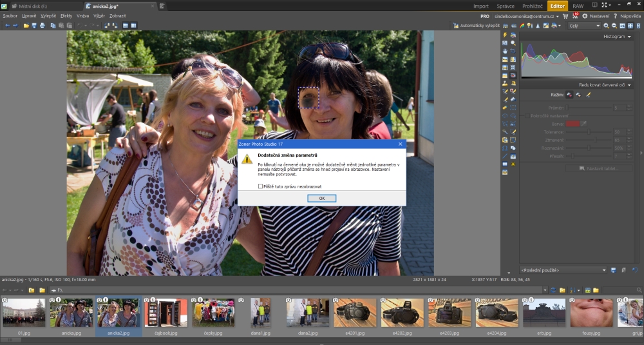Select the pan hand tool

[x=506, y=51]
